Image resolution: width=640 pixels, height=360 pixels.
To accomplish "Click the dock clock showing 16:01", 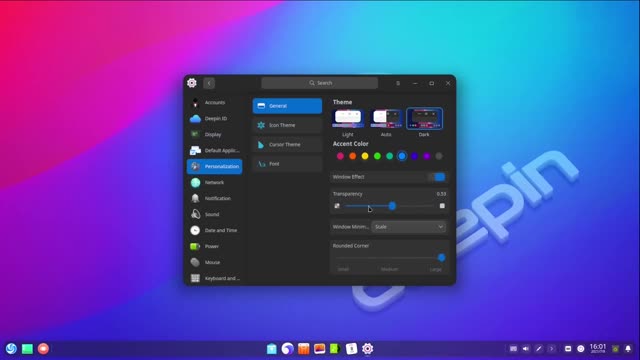I will click(x=598, y=348).
